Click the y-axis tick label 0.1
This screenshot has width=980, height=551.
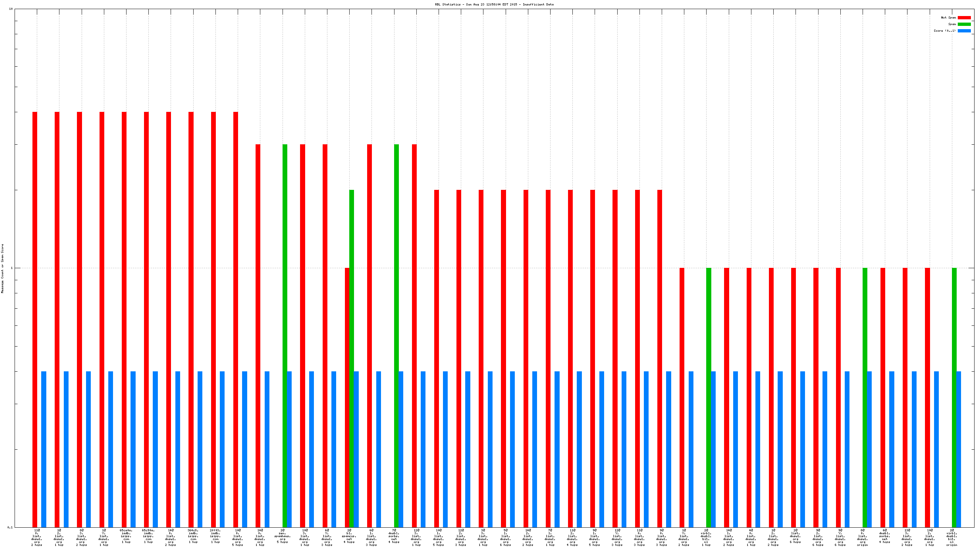(x=10, y=527)
